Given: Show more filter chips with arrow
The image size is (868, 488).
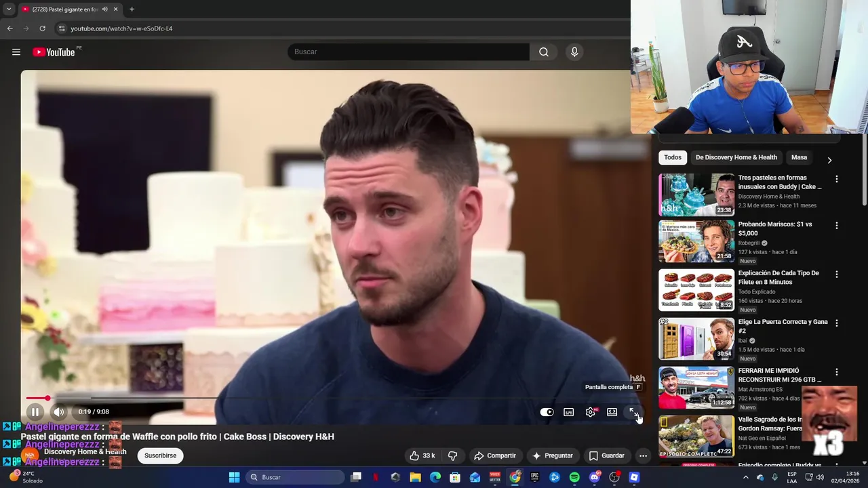Looking at the screenshot, I should 829,160.
